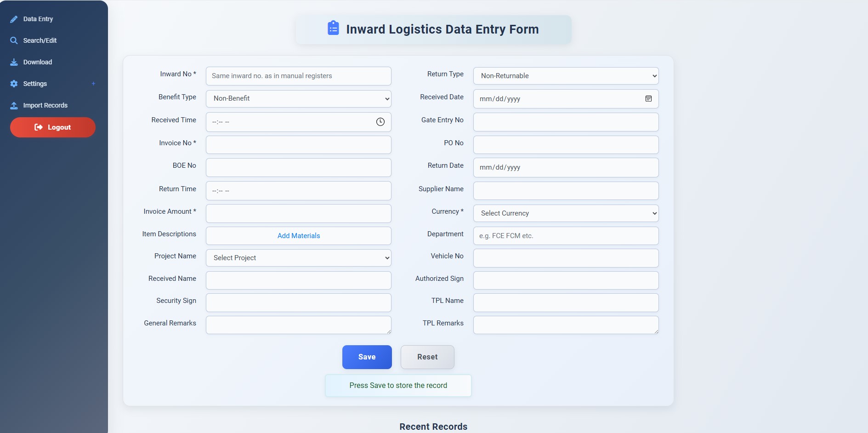Image resolution: width=868 pixels, height=433 pixels.
Task: Click the clock icon in Received Time field
Action: coord(380,122)
